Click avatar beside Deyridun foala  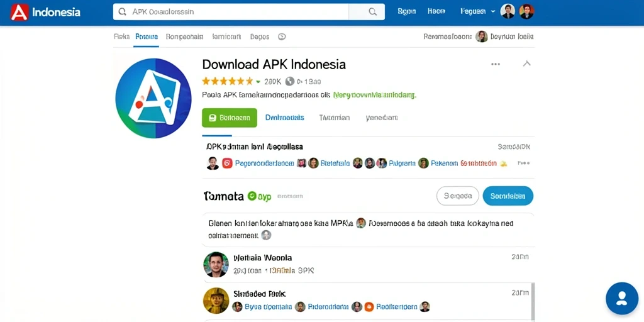(481, 36)
